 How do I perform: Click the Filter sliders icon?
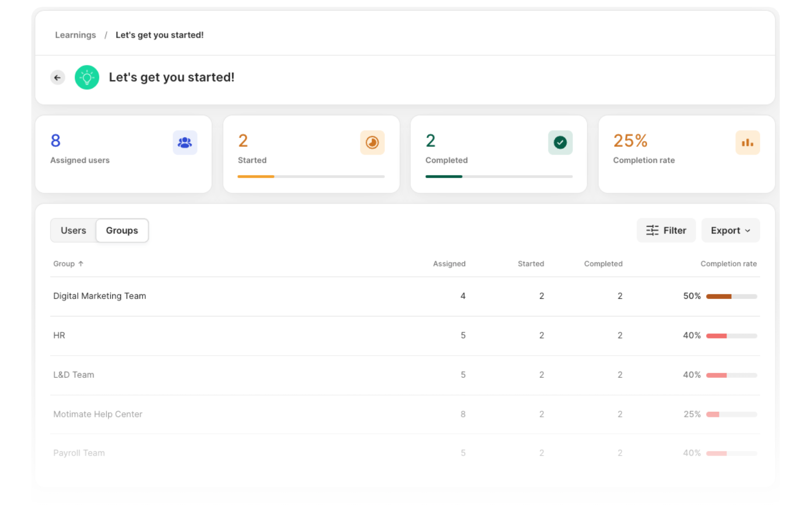[x=652, y=230]
